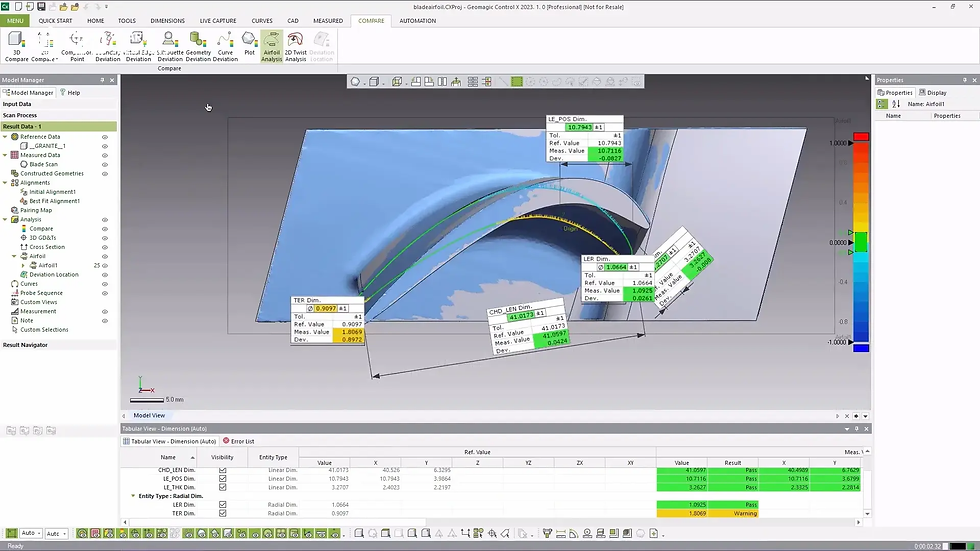Toggle visibility of Blade Scan
Viewport: 980px width, 551px height.
[105, 164]
